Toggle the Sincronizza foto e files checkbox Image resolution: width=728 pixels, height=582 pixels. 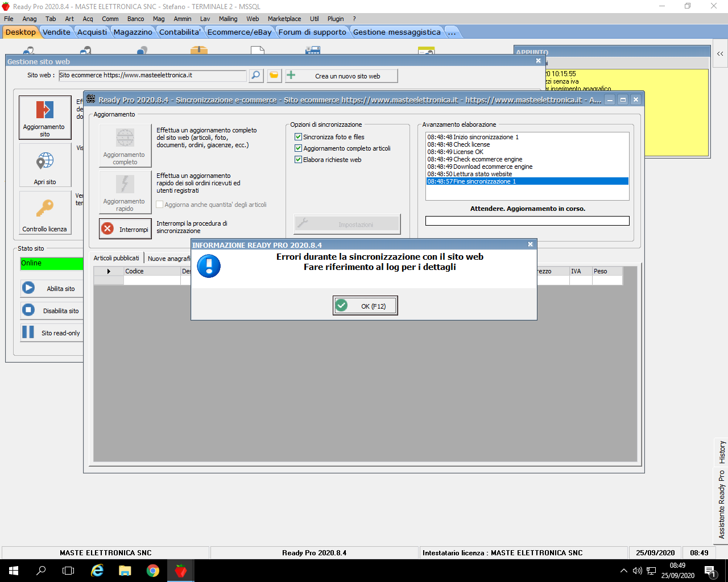(298, 137)
